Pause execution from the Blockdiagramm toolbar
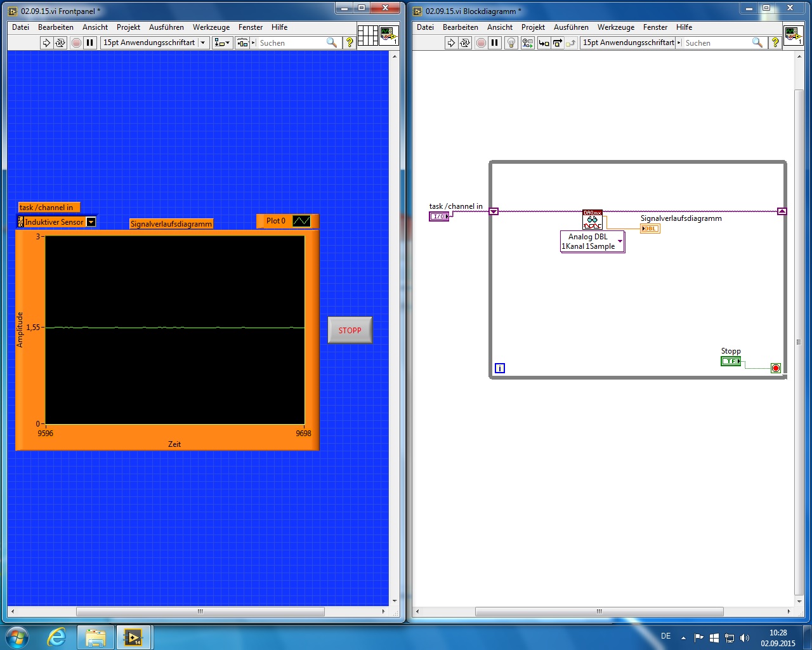Image resolution: width=812 pixels, height=650 pixels. [495, 43]
